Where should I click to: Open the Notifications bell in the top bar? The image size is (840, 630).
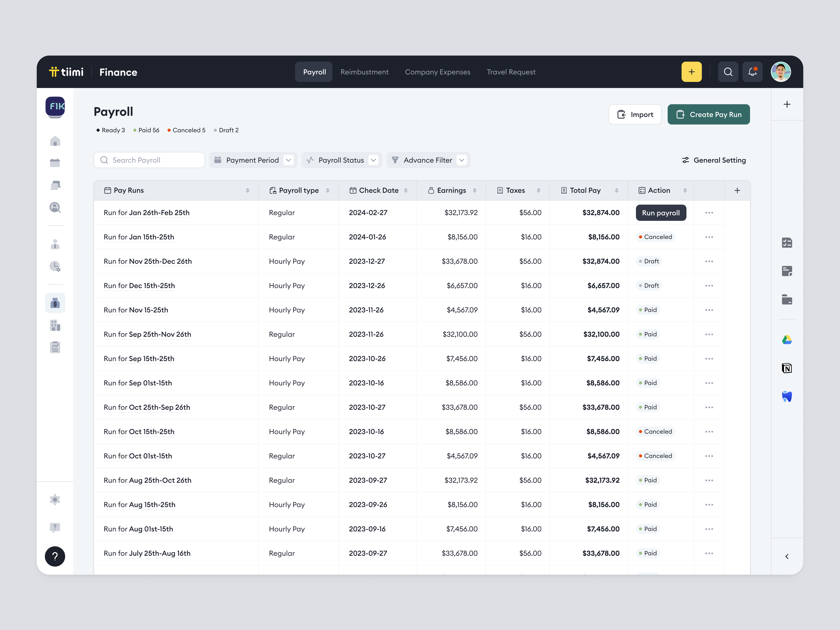(x=752, y=71)
